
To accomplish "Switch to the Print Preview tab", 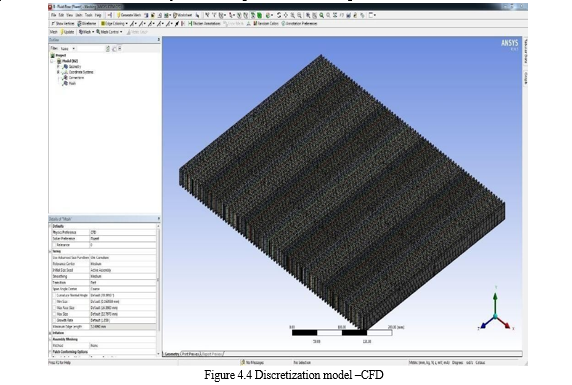I will click(x=191, y=354).
